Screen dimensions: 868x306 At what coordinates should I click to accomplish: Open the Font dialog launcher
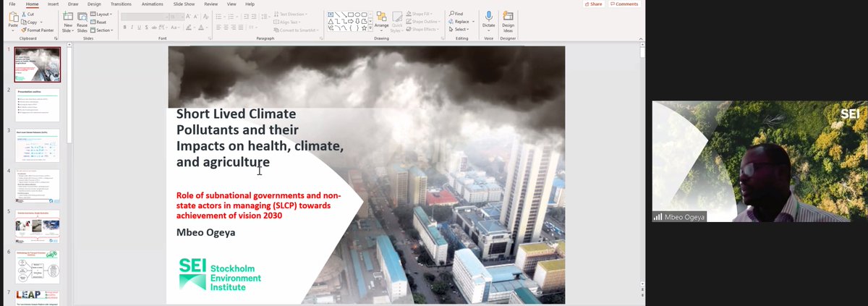tap(210, 38)
